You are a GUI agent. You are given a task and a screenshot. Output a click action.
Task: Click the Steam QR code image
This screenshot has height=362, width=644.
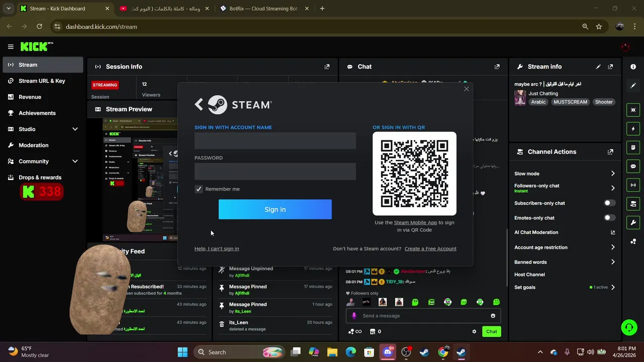pyautogui.click(x=415, y=173)
